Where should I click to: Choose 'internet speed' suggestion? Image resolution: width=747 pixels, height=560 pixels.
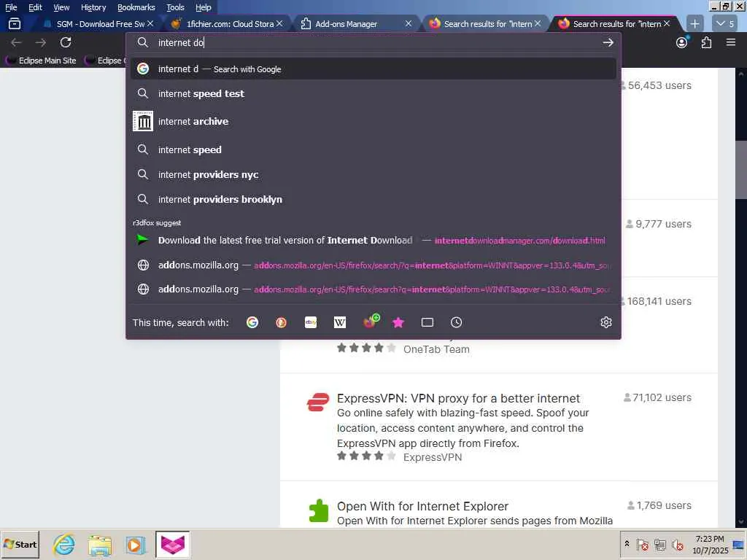pos(373,149)
